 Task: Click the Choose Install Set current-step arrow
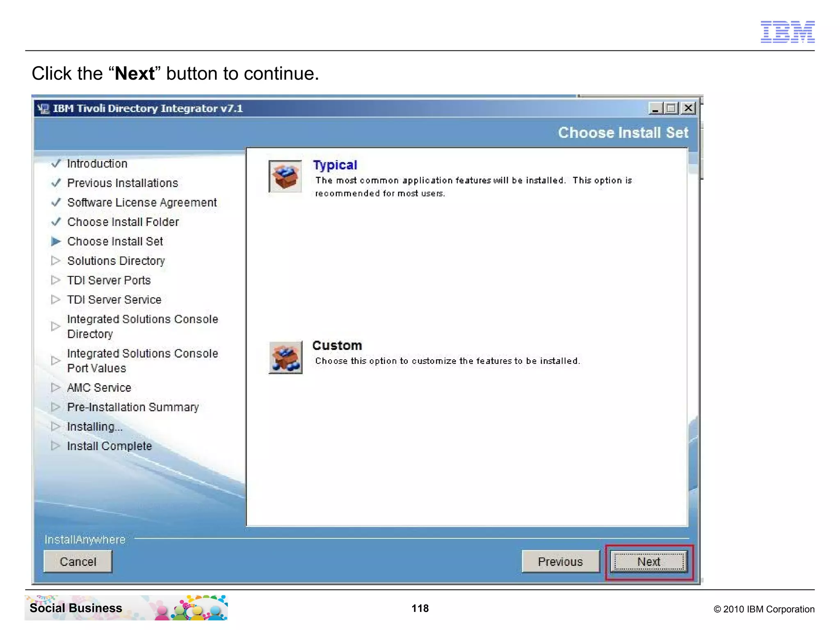[56, 241]
